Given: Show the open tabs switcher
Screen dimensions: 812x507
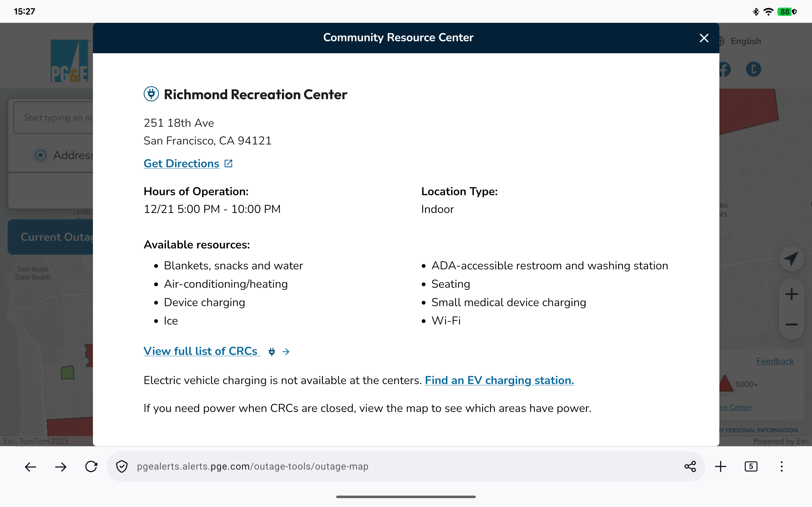Looking at the screenshot, I should [750, 466].
